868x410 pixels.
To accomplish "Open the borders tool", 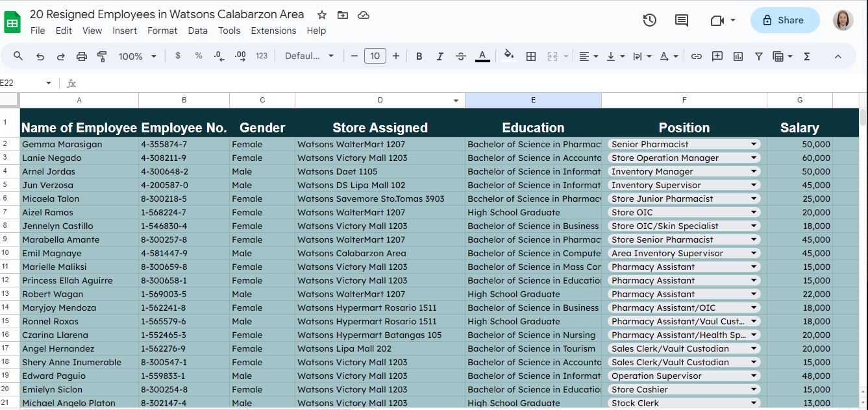I will tap(530, 56).
